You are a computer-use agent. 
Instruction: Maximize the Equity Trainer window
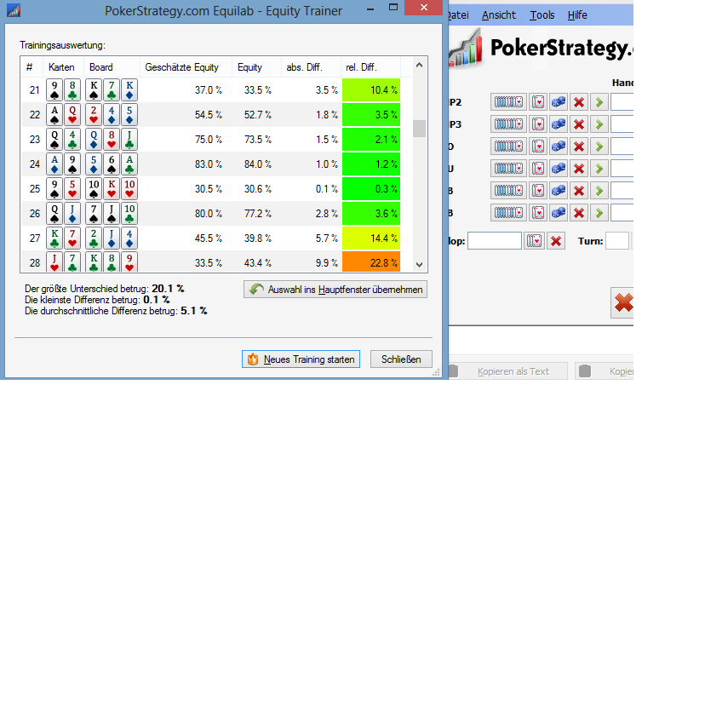[393, 8]
